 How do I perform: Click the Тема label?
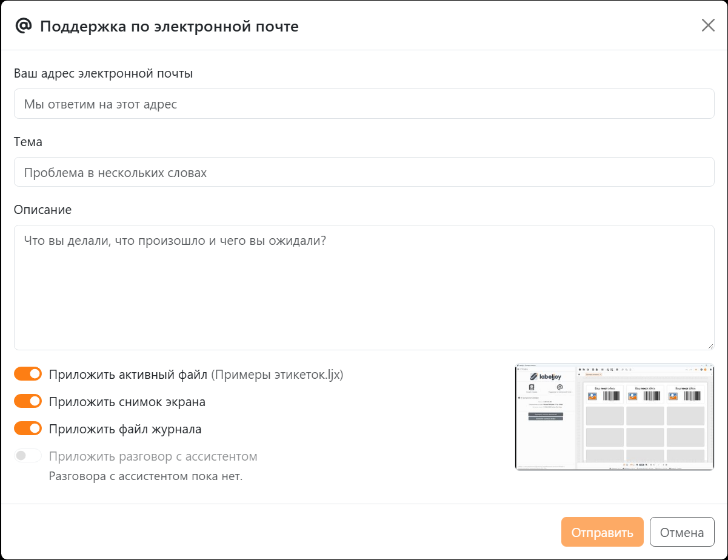(28, 142)
